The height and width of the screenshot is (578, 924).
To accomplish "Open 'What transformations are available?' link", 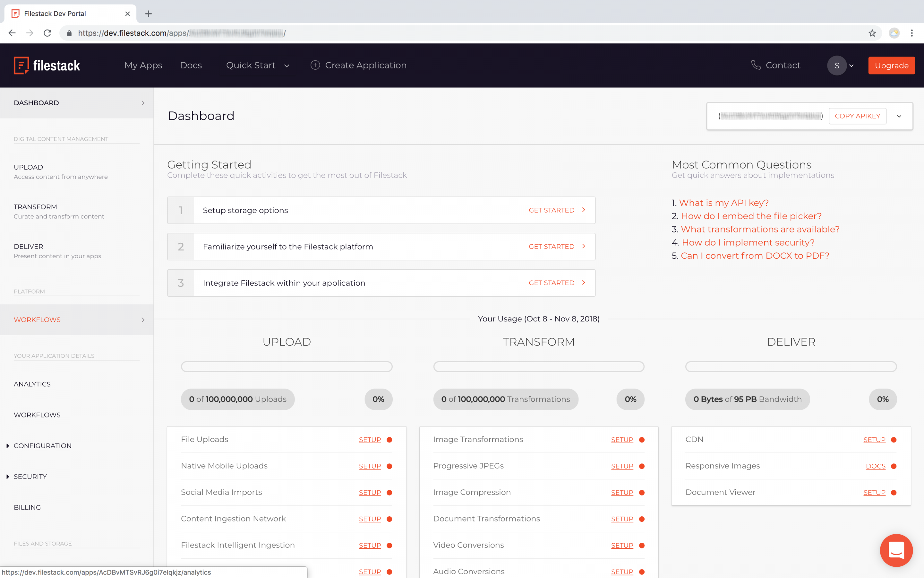I will (x=760, y=229).
